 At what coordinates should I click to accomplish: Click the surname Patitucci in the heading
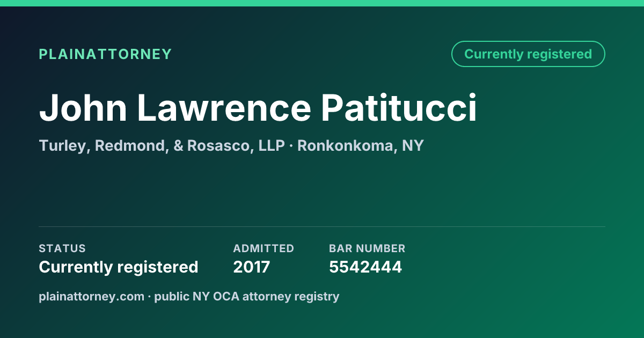[x=399, y=107]
